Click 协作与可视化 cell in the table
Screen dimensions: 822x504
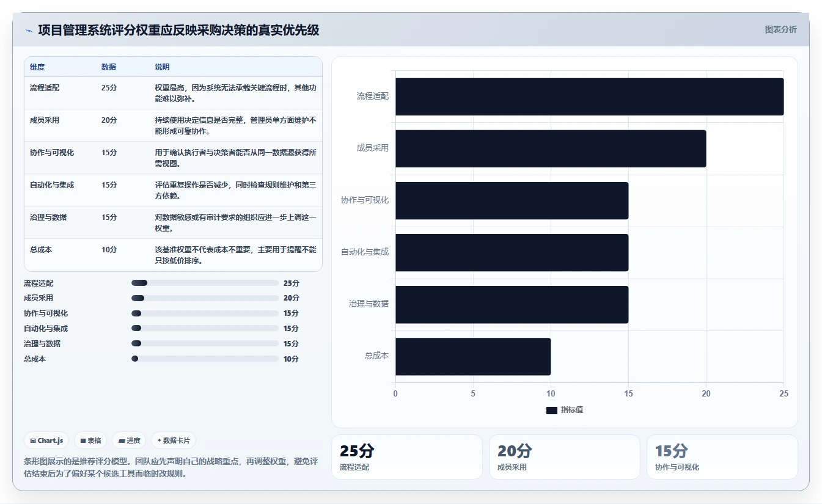52,153
